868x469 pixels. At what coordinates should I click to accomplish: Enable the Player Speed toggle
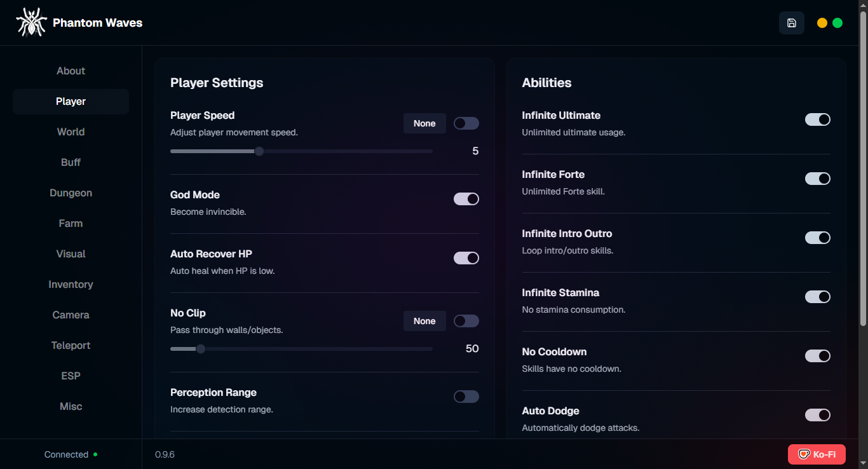[466, 123]
